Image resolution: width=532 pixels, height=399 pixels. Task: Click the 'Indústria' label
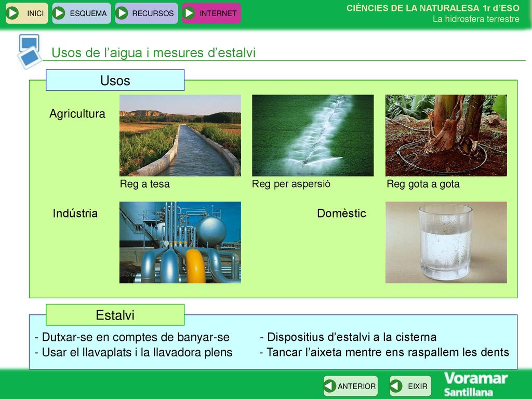pyautogui.click(x=75, y=214)
